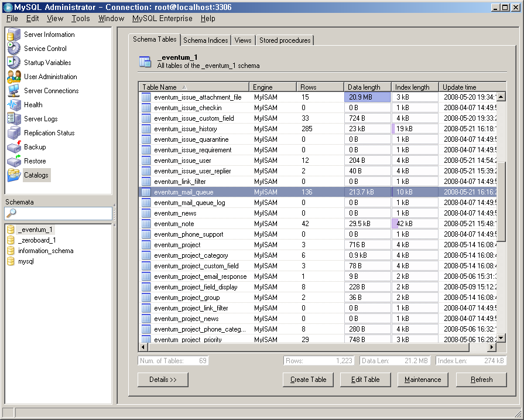
Task: Select the information_schema schema
Action: click(x=46, y=251)
